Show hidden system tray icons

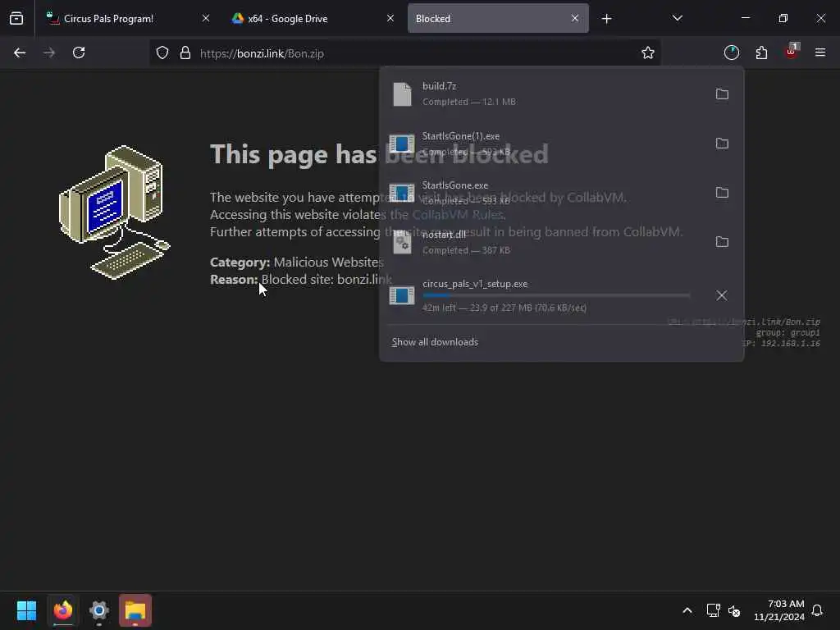(x=687, y=610)
